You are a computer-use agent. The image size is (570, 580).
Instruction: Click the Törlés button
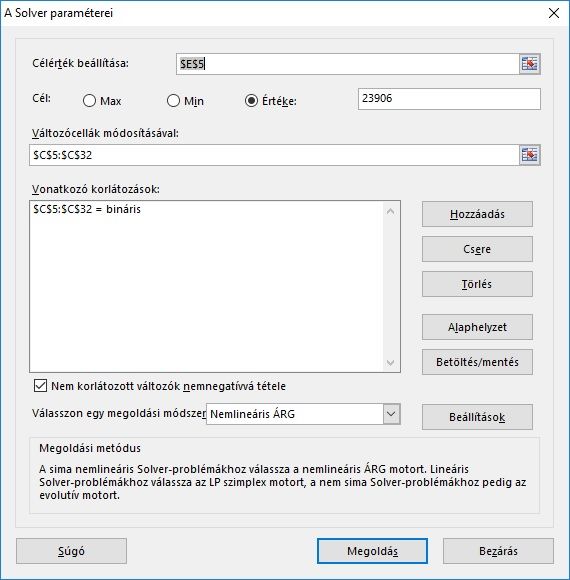(x=477, y=284)
